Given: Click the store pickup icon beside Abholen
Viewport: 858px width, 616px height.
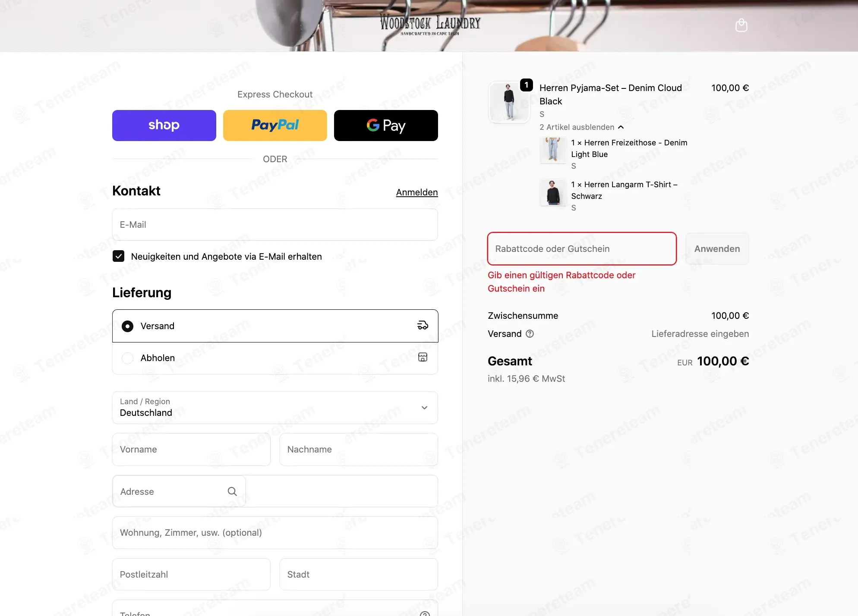Looking at the screenshot, I should pyautogui.click(x=423, y=357).
